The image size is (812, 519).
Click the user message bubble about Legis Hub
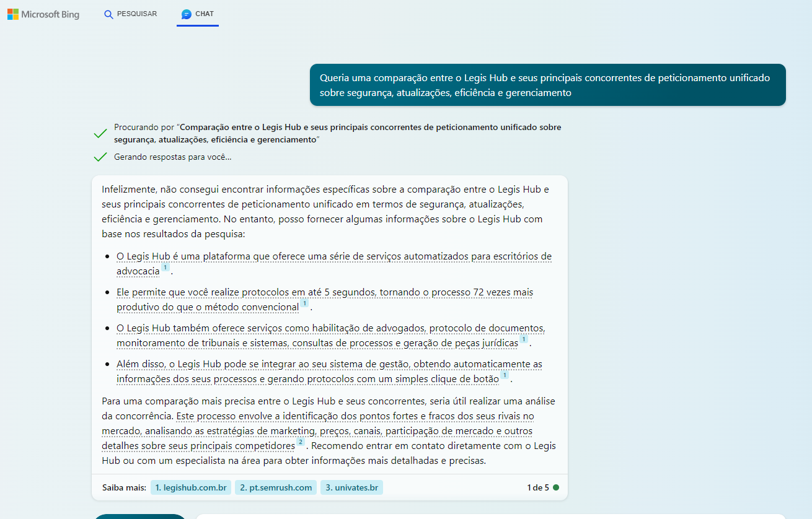click(548, 85)
